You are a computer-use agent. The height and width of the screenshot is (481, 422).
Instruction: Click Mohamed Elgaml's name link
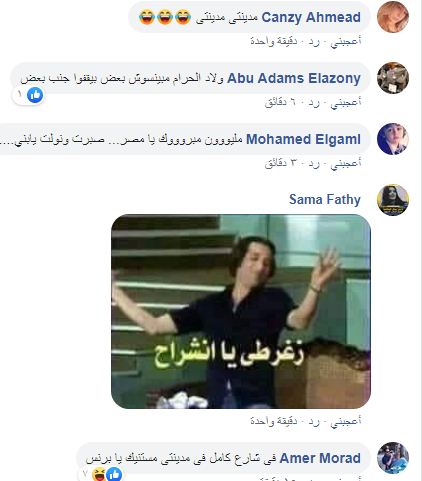(x=303, y=139)
